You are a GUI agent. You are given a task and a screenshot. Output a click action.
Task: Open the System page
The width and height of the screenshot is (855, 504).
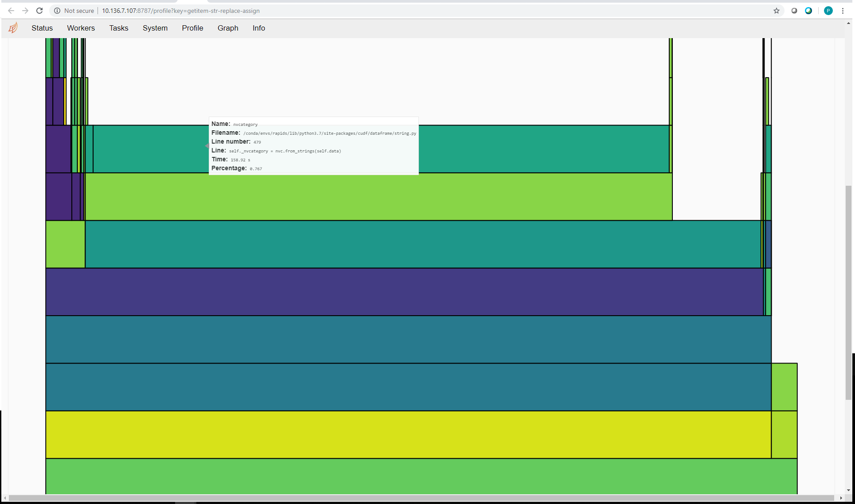pos(155,28)
